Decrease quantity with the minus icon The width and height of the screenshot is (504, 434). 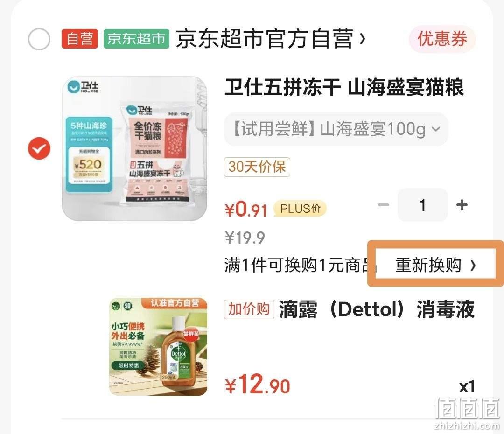[x=384, y=205]
